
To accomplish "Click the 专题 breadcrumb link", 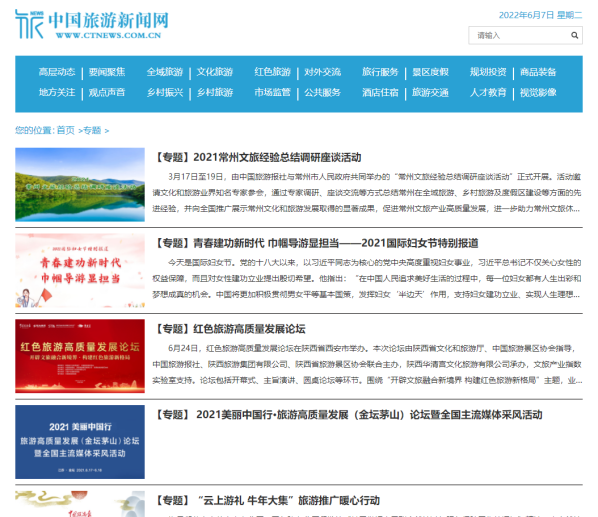I will tap(92, 130).
